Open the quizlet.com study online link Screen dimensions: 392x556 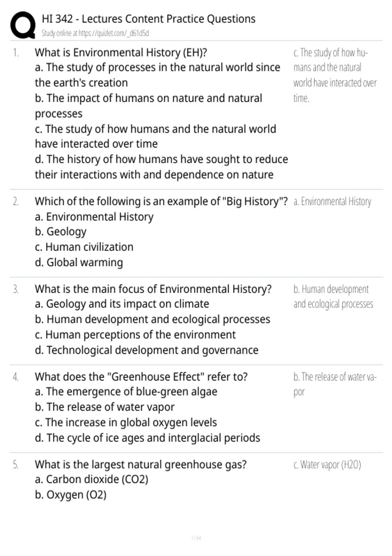[95, 33]
